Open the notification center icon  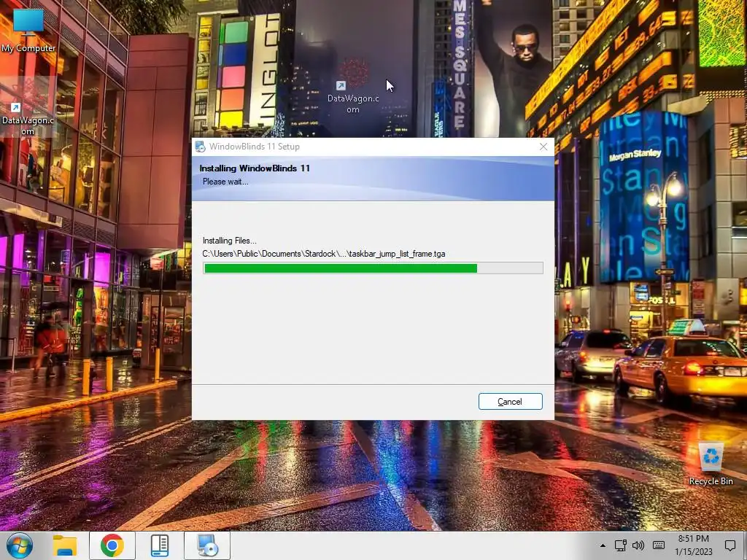tap(729, 545)
